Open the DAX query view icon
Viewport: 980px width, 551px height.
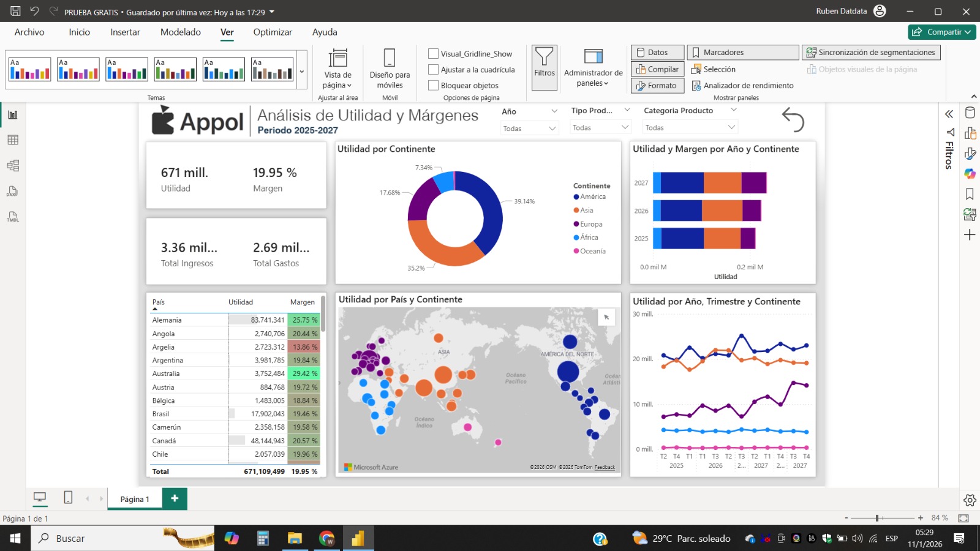tap(13, 192)
